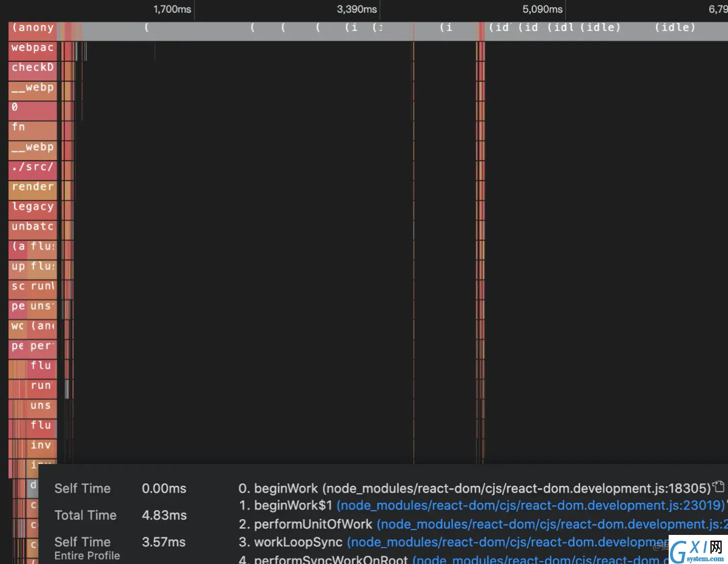Select the '0. beginWork' stack entry
The height and width of the screenshot is (564, 728).
[475, 488]
